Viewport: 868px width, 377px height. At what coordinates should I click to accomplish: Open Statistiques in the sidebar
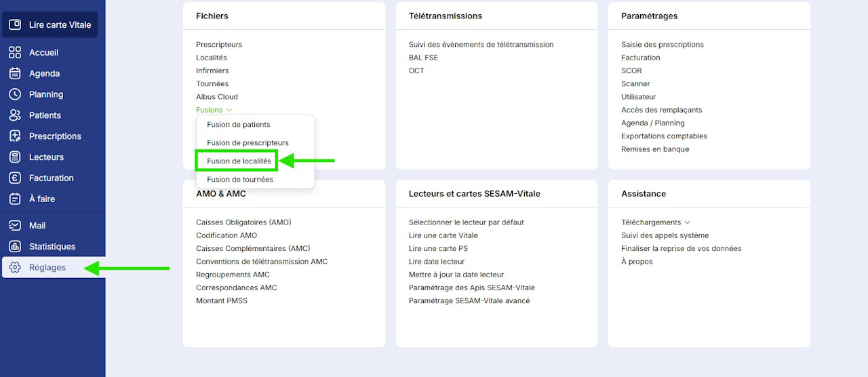click(x=53, y=247)
